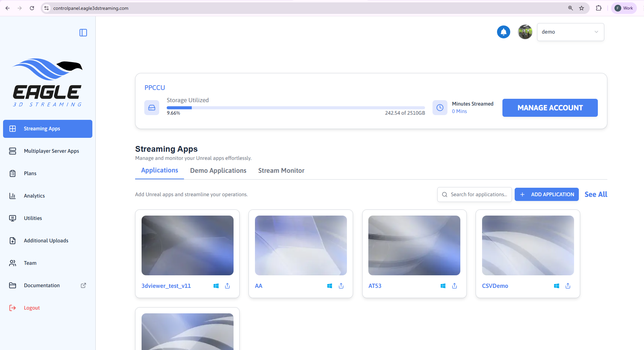Viewport: 644px width, 350px height.
Task: Click the Logout icon in sidebar
Action: [13, 308]
